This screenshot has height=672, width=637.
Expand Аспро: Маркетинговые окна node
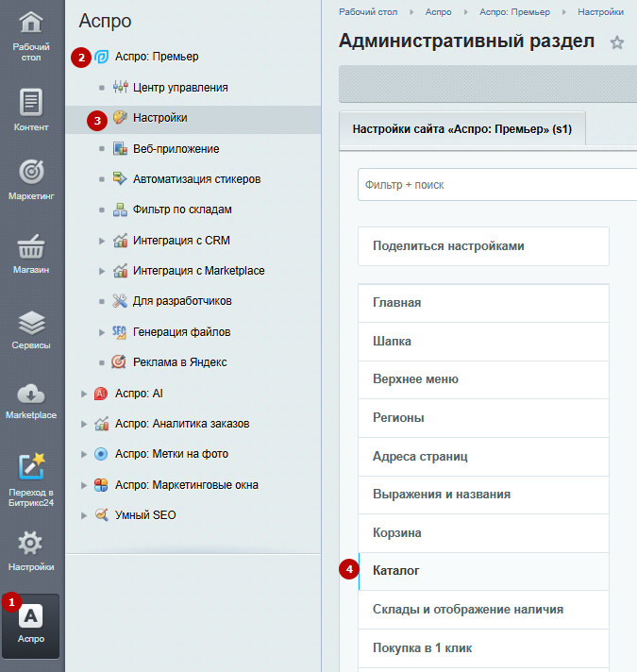(84, 485)
